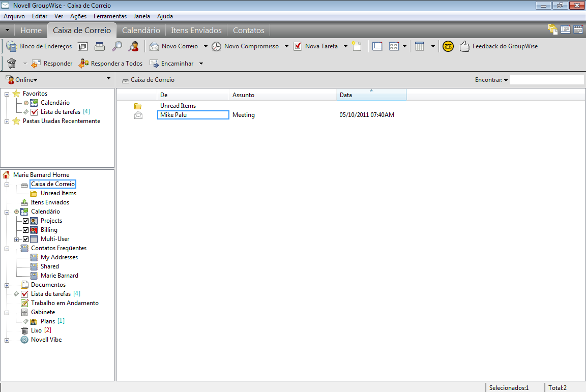
Task: Open the Lixo trash folder
Action: click(x=36, y=330)
